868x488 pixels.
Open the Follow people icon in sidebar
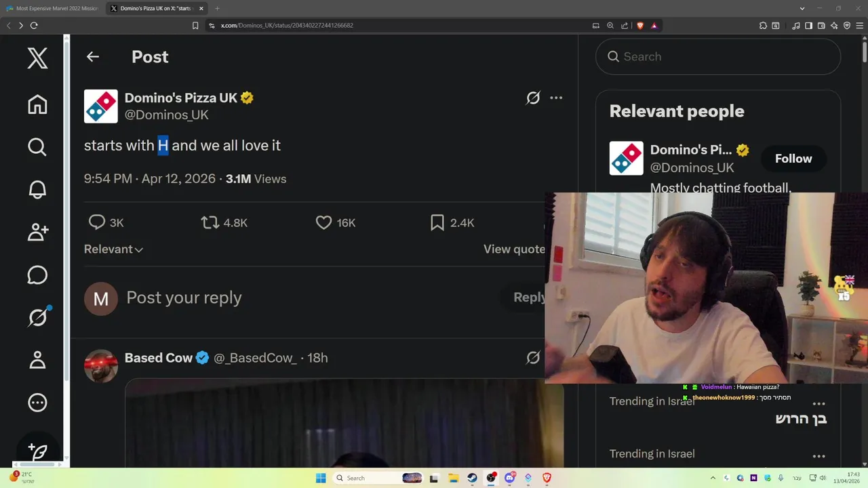37,232
